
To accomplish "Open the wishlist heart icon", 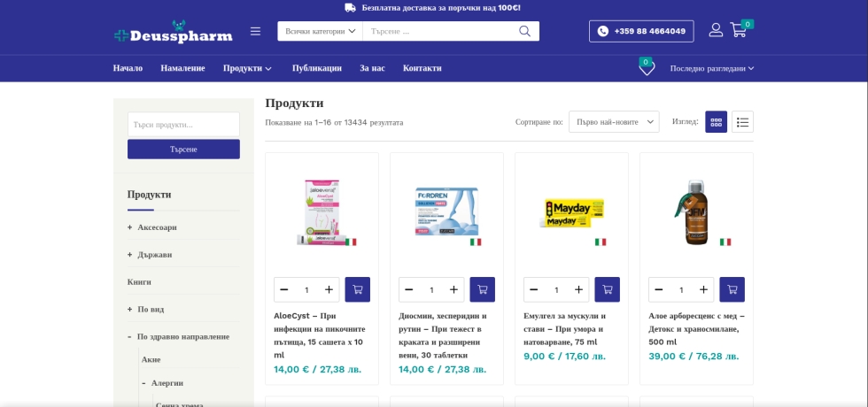I will pyautogui.click(x=647, y=69).
